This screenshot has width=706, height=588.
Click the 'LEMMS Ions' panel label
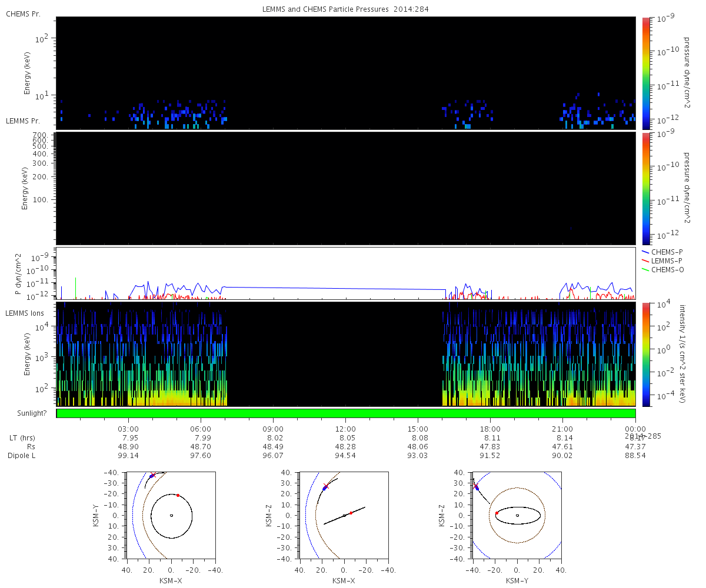[24, 313]
